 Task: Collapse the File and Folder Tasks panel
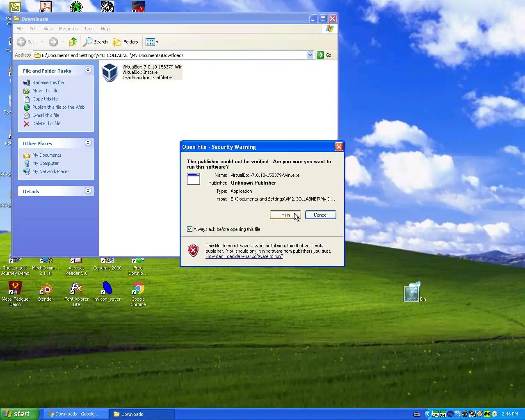coord(88,70)
